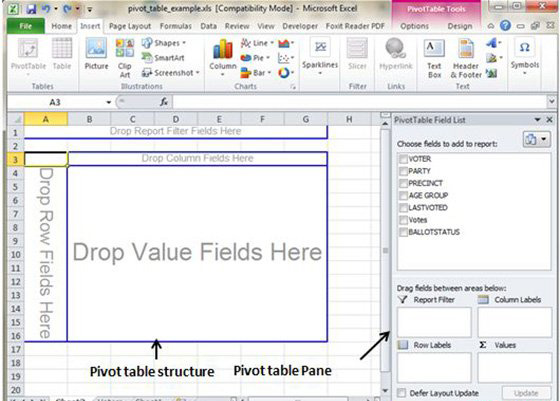Open PivotTable Field List pane options arrow
This screenshot has width=560, height=401.
[538, 120]
